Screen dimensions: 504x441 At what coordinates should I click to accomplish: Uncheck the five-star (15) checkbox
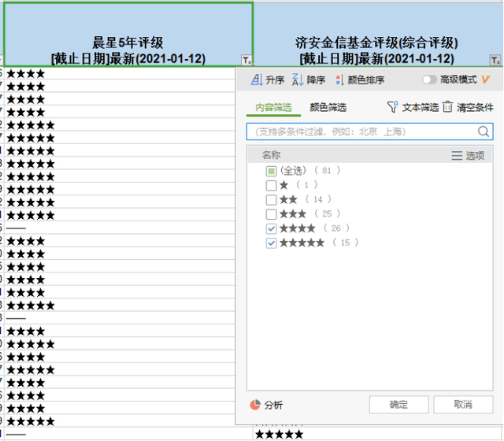coord(271,243)
